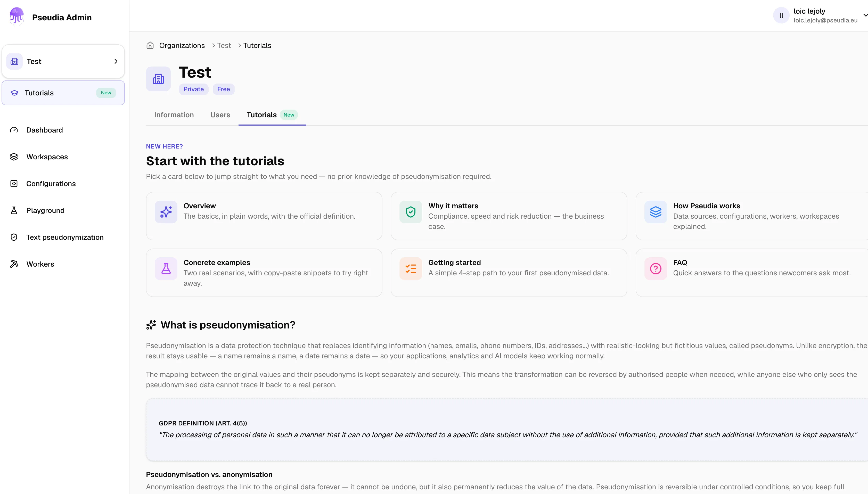Open the Getting started card
Screen dimensions: 868x494
[x=509, y=273]
